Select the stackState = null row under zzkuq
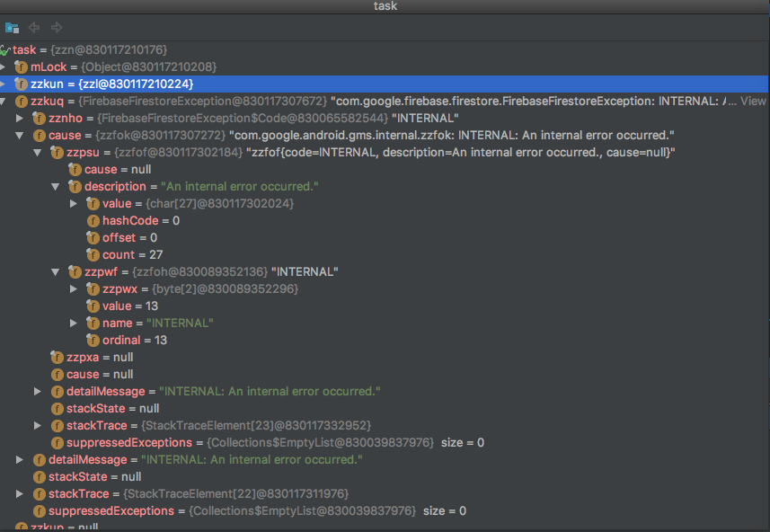770x532 pixels. tap(385, 476)
